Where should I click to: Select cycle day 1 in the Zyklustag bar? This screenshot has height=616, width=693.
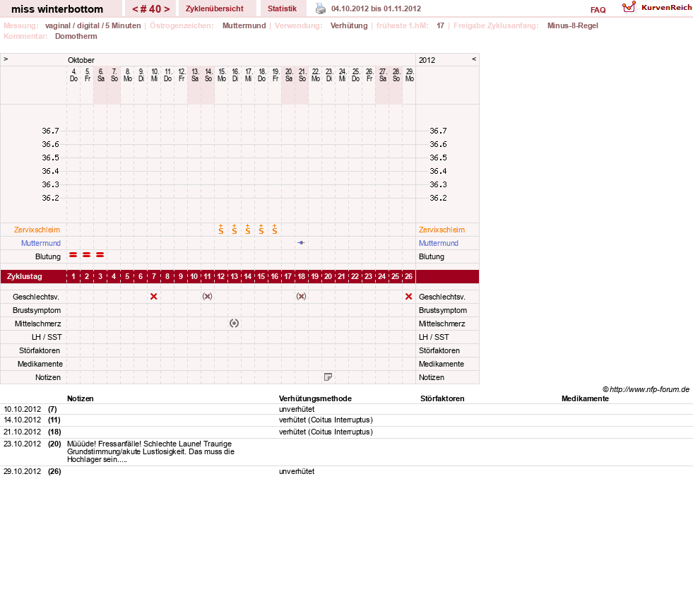73,277
